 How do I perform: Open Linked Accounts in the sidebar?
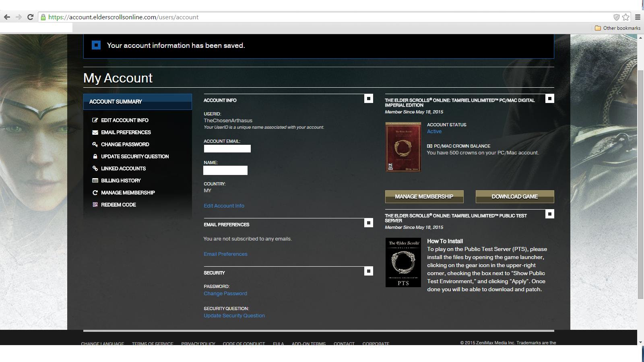click(x=124, y=169)
